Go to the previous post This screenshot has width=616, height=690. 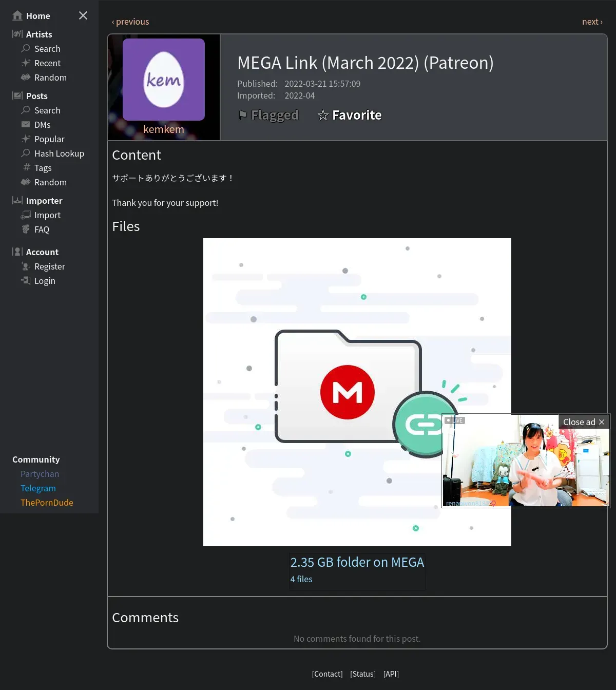tap(130, 22)
